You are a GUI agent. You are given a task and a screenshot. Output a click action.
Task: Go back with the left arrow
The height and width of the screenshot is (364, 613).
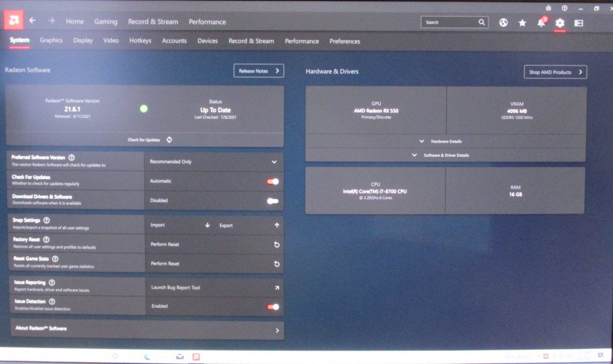point(32,20)
